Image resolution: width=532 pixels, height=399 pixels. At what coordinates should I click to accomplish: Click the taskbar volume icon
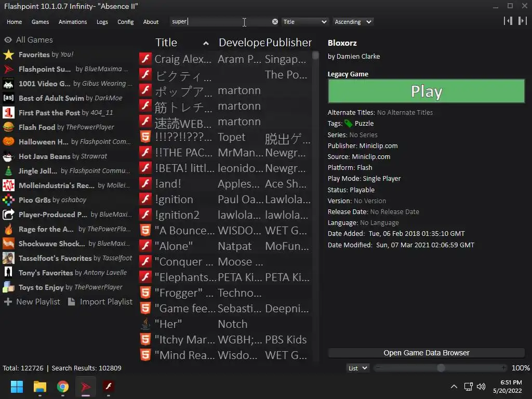[481, 387]
